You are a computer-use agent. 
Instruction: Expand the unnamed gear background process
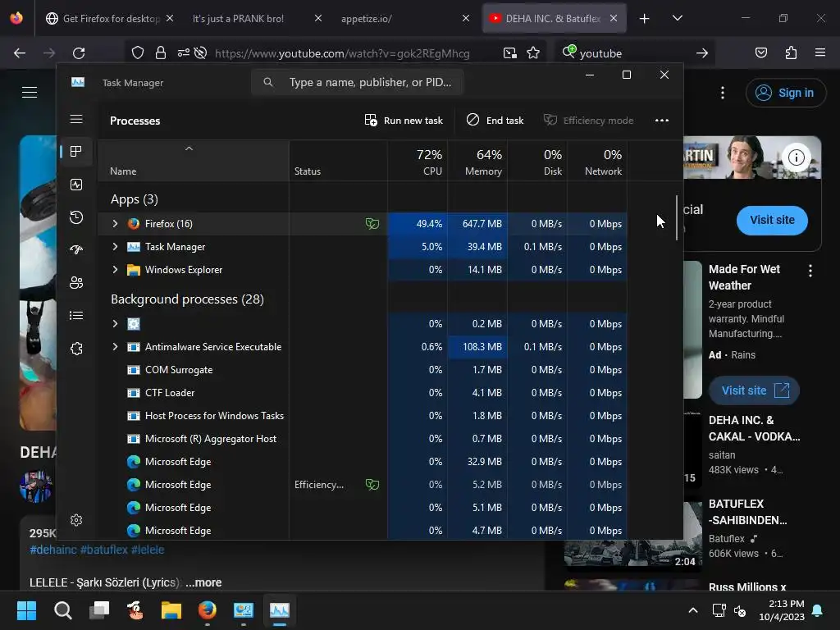115,323
